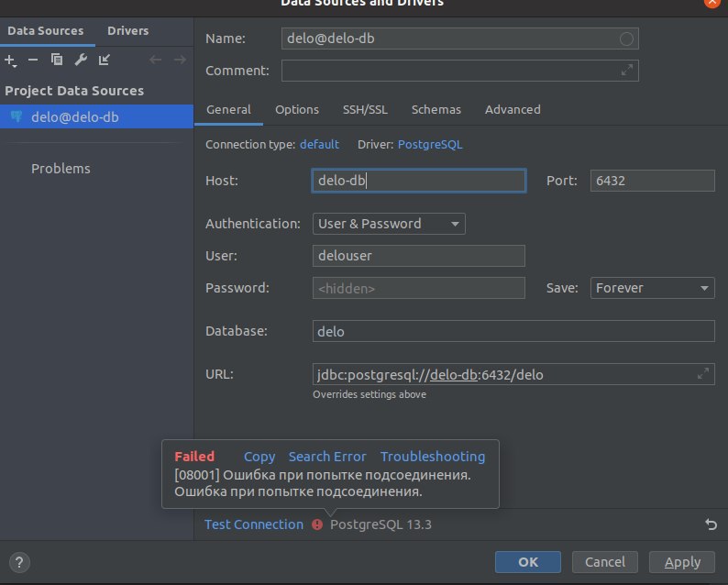Select the Problems item in the sidebar

point(61,169)
